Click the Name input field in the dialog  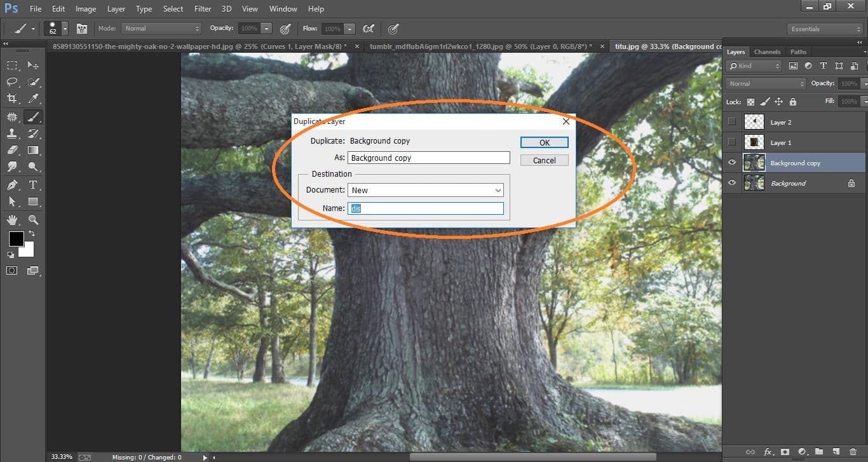pyautogui.click(x=426, y=208)
